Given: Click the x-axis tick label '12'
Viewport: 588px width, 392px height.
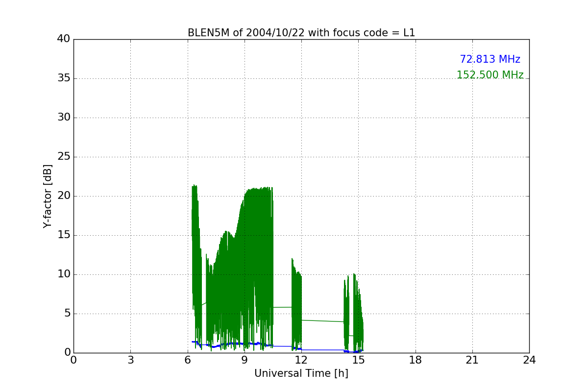Looking at the screenshot, I should tap(301, 360).
